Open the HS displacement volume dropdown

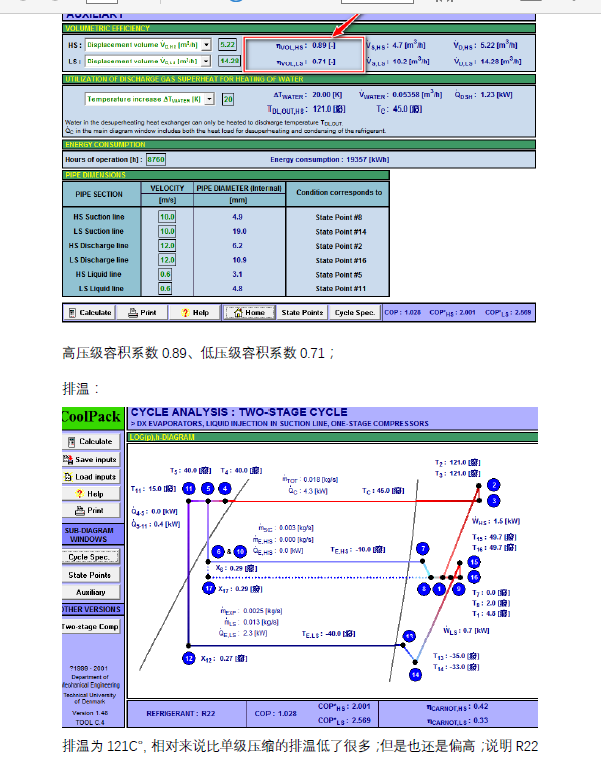207,45
